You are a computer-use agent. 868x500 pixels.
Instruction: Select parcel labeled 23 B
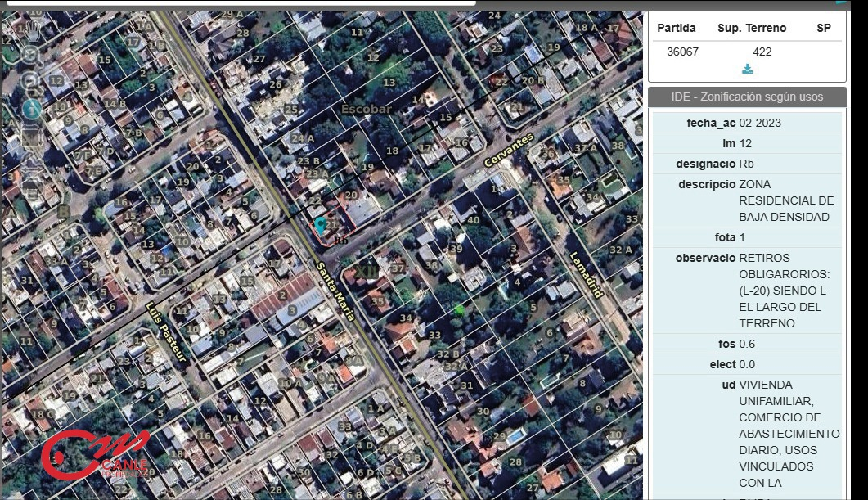[x=308, y=161]
